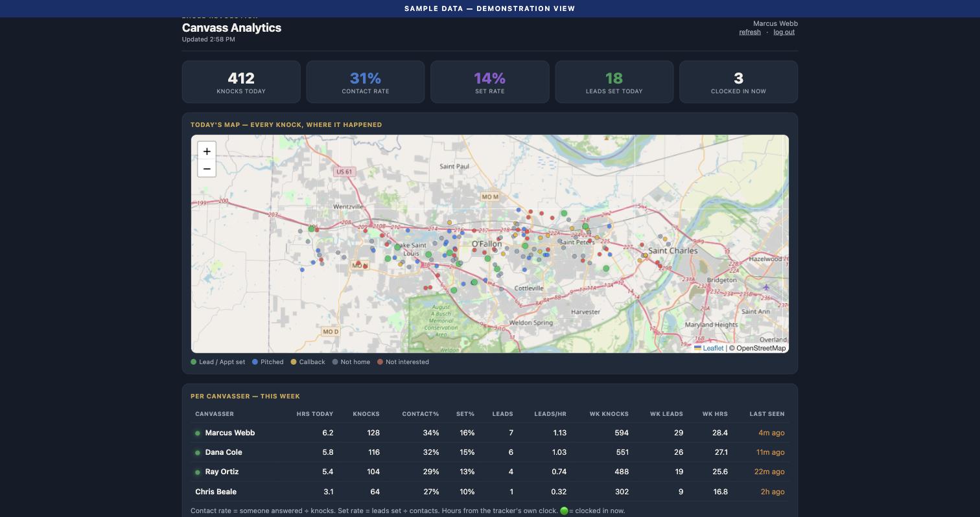This screenshot has height=517, width=980.
Task: Zoom in on the map
Action: 207,151
